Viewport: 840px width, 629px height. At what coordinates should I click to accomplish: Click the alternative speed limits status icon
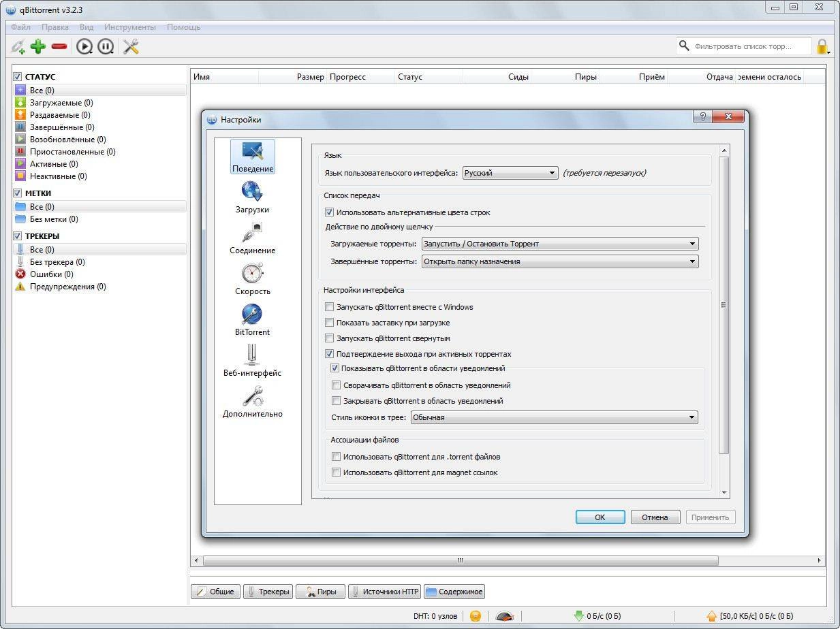click(x=505, y=616)
